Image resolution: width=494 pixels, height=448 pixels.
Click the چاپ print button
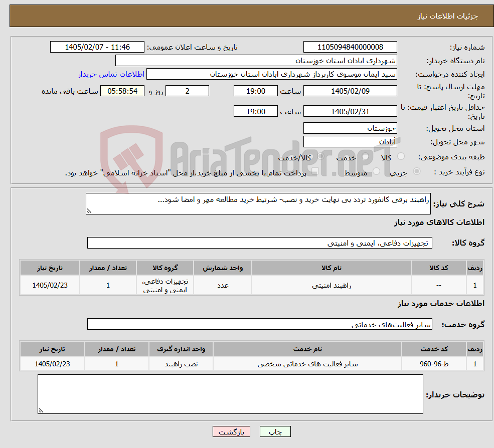coord(275,431)
